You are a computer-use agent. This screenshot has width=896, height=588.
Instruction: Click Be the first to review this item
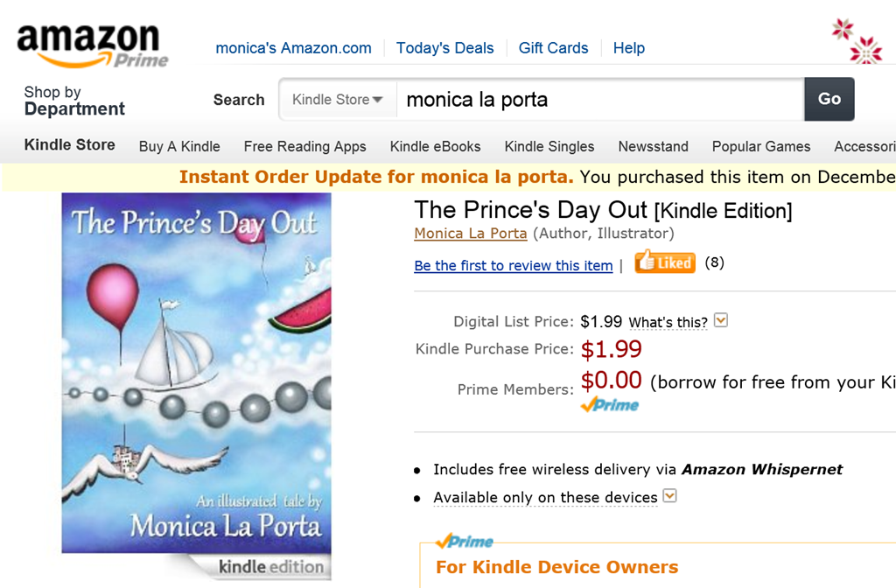click(x=513, y=265)
